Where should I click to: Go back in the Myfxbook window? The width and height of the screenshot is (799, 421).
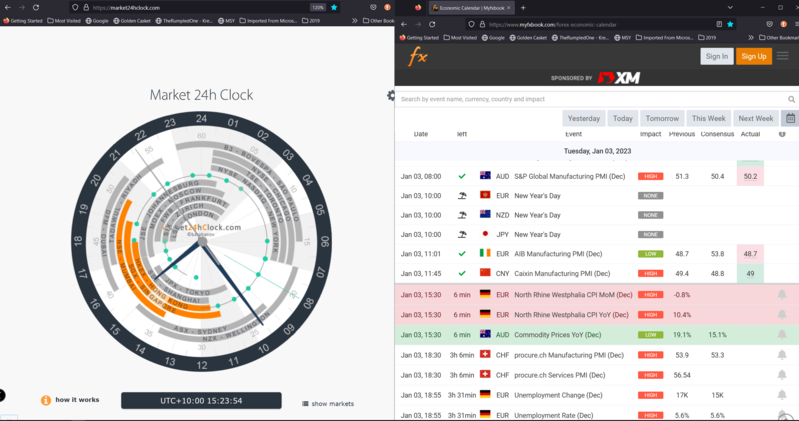[404, 24]
